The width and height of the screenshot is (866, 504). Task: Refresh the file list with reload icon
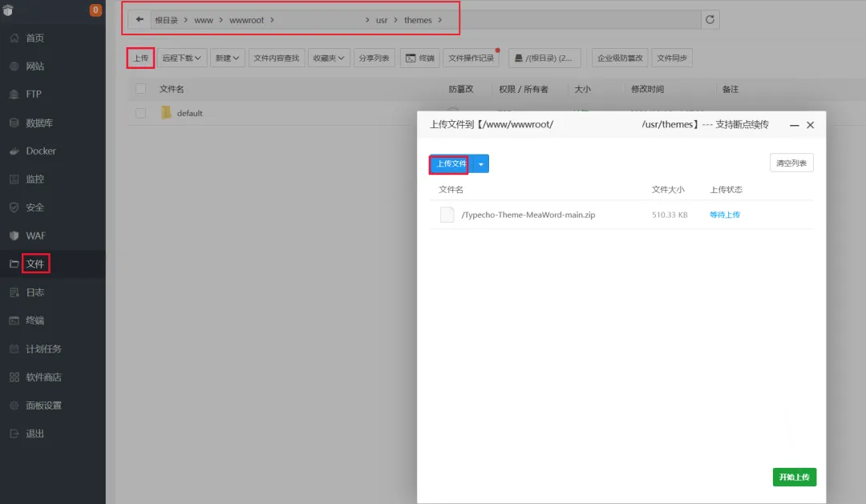710,20
